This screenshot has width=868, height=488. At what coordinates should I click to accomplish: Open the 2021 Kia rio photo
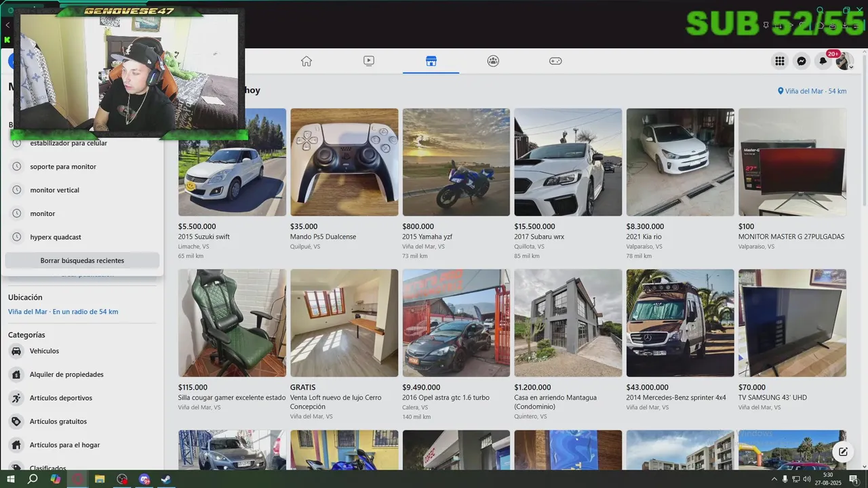click(x=680, y=162)
